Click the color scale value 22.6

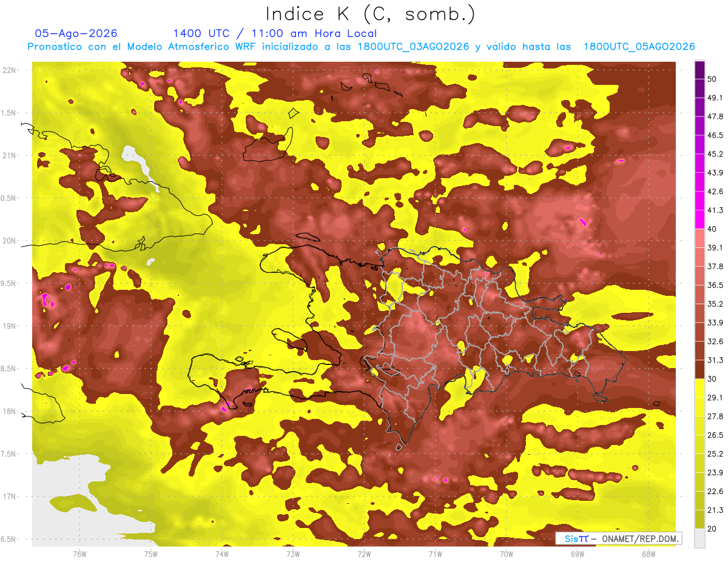click(x=715, y=491)
